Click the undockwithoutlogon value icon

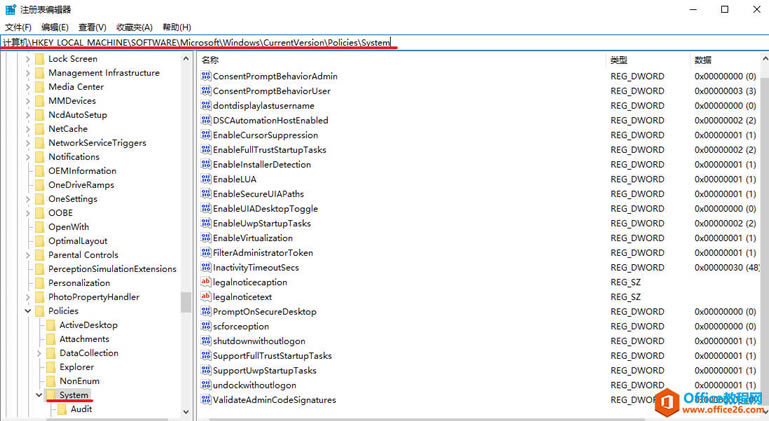206,385
